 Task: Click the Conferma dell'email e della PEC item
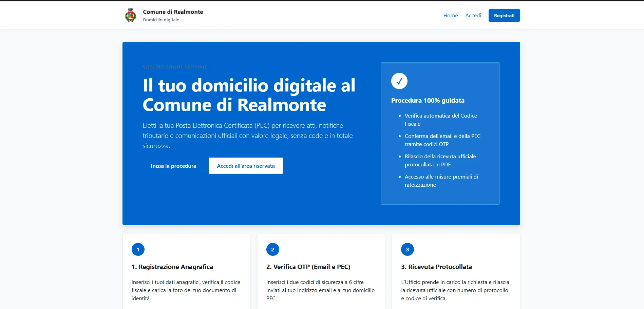click(x=442, y=140)
